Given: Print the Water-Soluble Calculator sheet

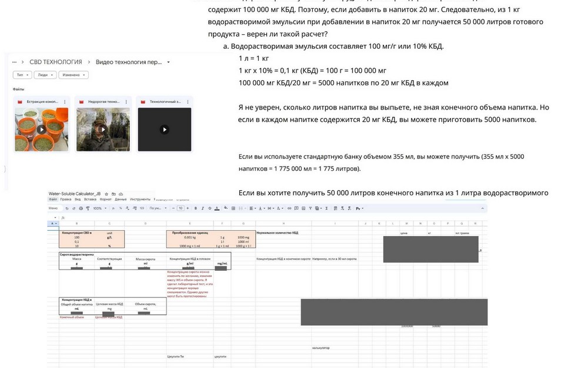Looking at the screenshot, I should tap(81, 208).
